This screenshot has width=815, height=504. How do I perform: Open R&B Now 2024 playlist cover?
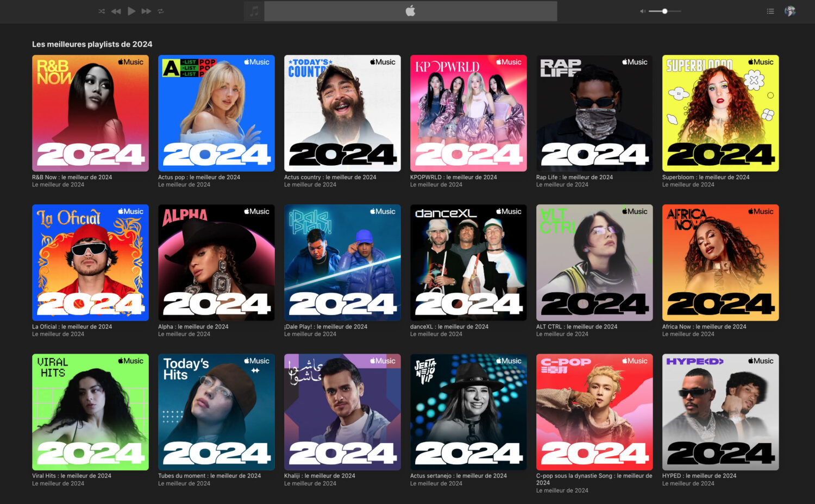point(90,113)
